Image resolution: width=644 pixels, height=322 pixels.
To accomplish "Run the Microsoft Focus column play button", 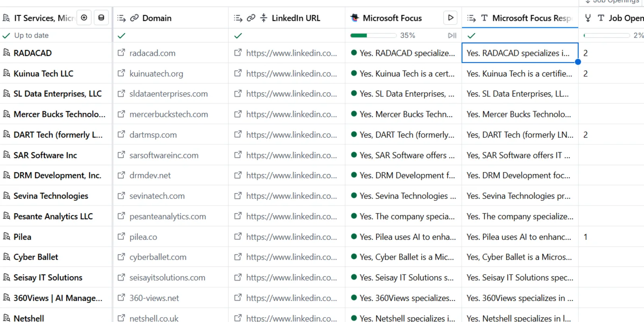I will click(x=451, y=18).
